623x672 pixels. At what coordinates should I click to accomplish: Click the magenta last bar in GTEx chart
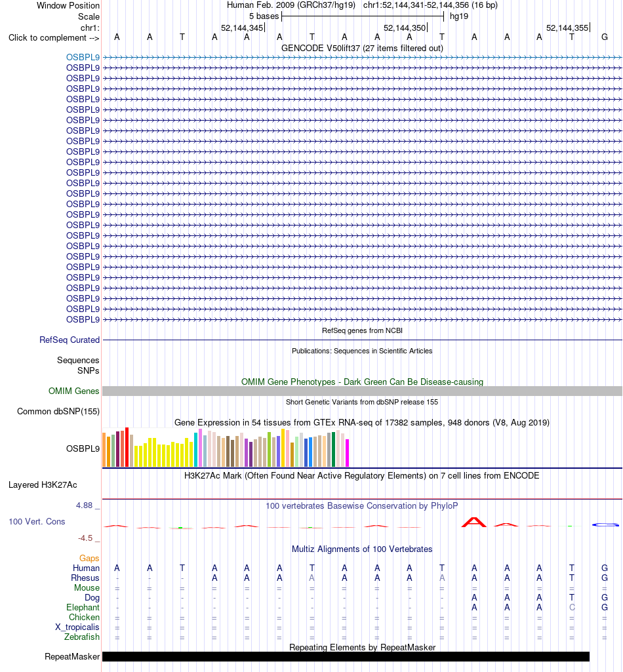[x=348, y=453]
